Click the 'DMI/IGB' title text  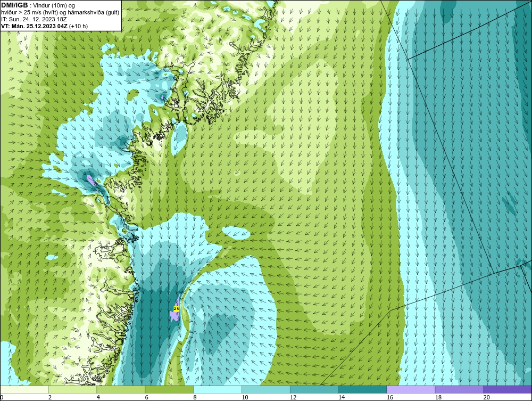pyautogui.click(x=14, y=5)
